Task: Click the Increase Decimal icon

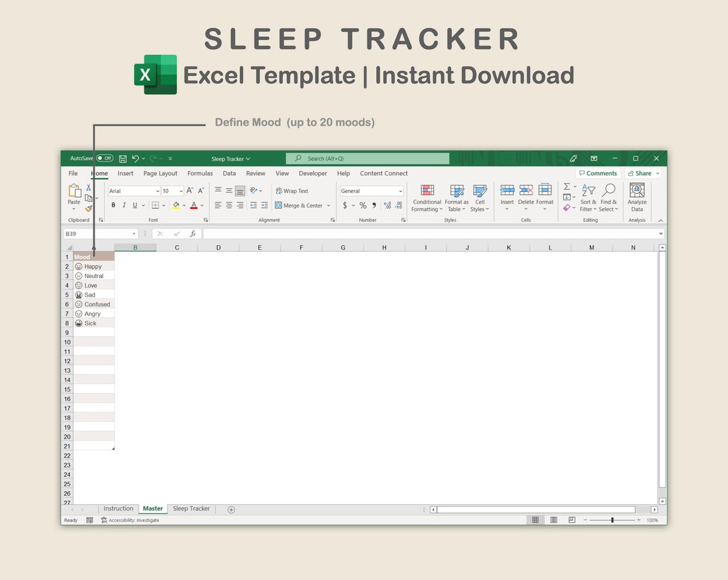Action: click(x=387, y=205)
